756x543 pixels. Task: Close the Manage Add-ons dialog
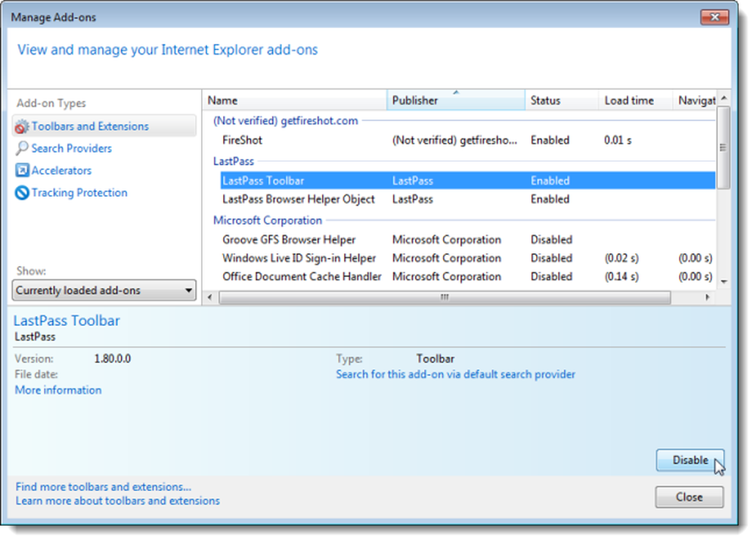coord(689,497)
